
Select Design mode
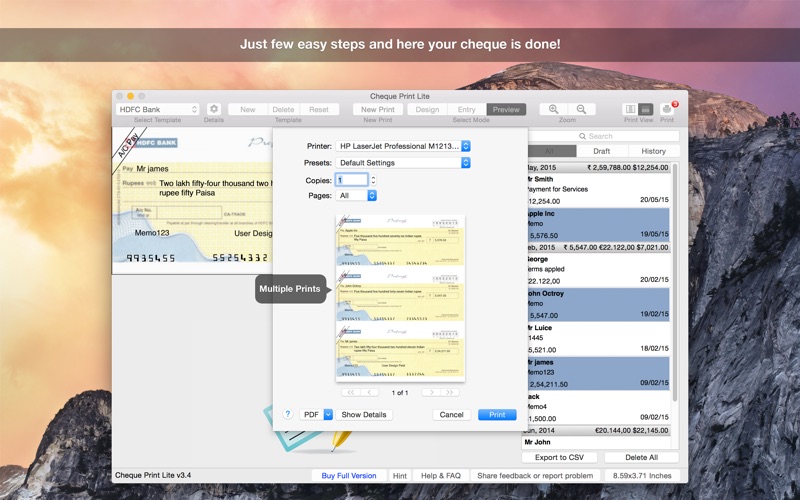coord(427,109)
